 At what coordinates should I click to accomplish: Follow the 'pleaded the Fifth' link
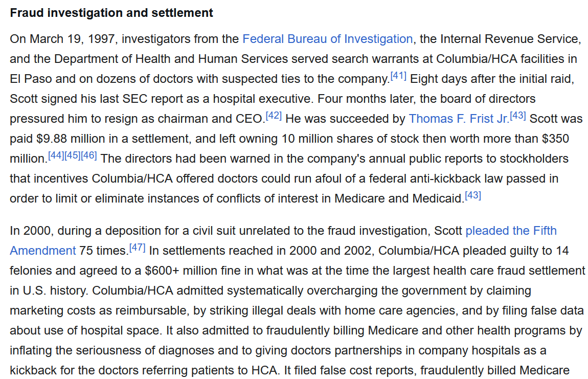511,230
